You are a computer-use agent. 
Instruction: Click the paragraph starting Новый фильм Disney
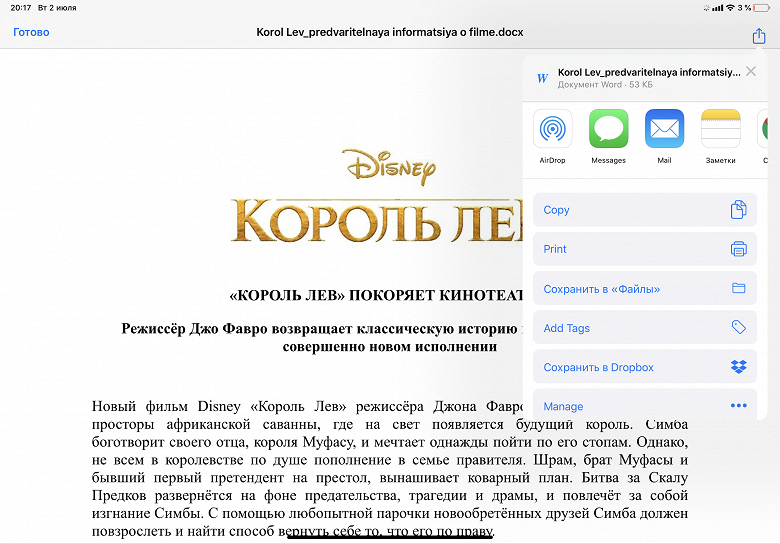pyautogui.click(x=390, y=468)
